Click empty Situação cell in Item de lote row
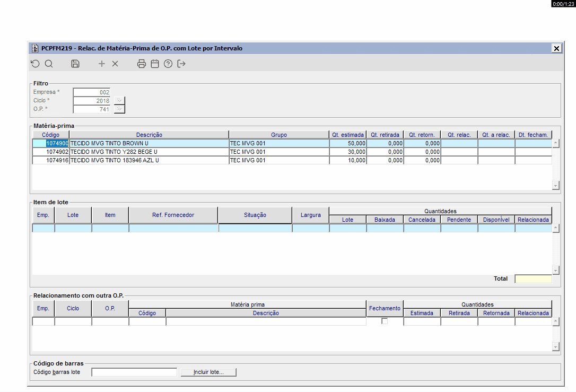Image resolution: width=576 pixels, height=392 pixels. [255, 228]
